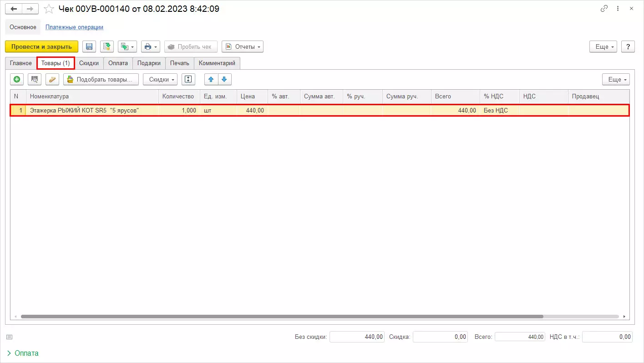Image resolution: width=644 pixels, height=363 pixels.
Task: Post the document with the green arrow icon
Action: pos(107,46)
